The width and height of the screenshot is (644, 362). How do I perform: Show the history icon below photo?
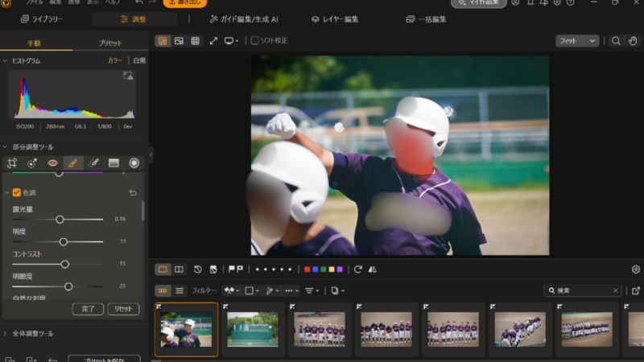point(197,269)
